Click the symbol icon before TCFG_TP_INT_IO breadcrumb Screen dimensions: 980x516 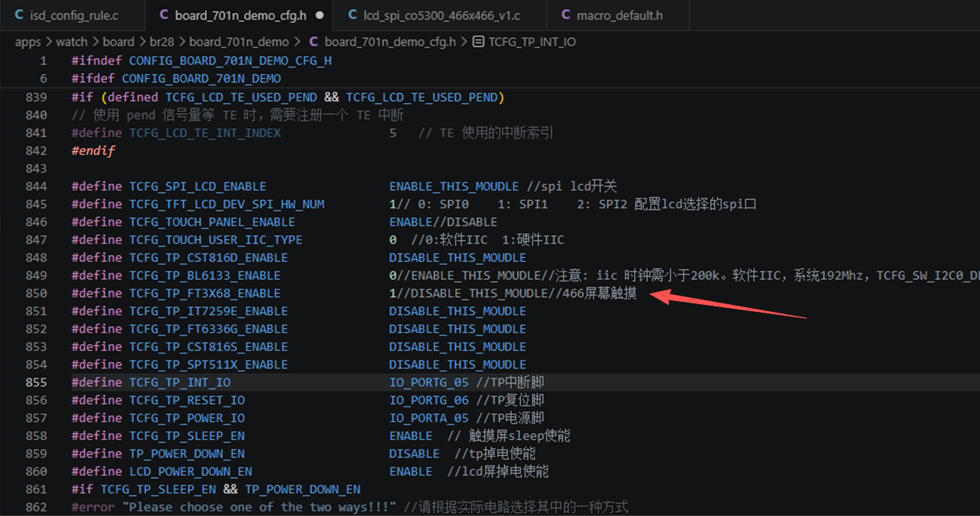(x=479, y=42)
